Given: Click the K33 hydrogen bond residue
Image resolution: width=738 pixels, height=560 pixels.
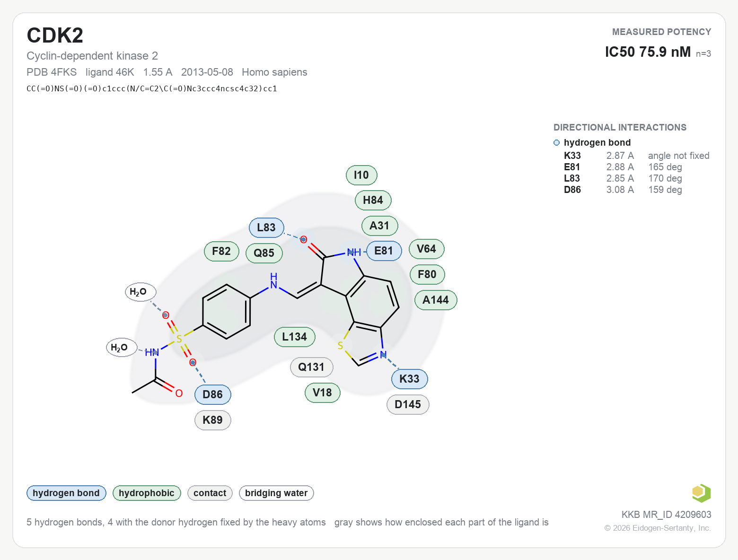Looking at the screenshot, I should pyautogui.click(x=409, y=379).
